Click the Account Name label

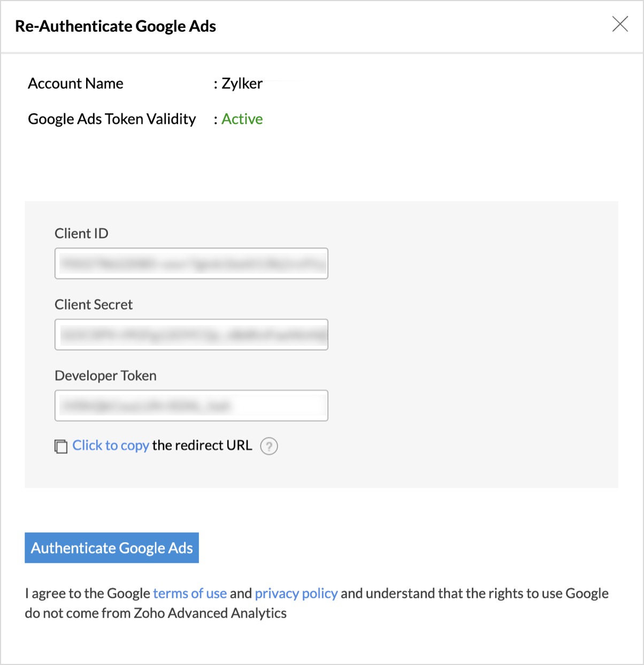click(75, 83)
